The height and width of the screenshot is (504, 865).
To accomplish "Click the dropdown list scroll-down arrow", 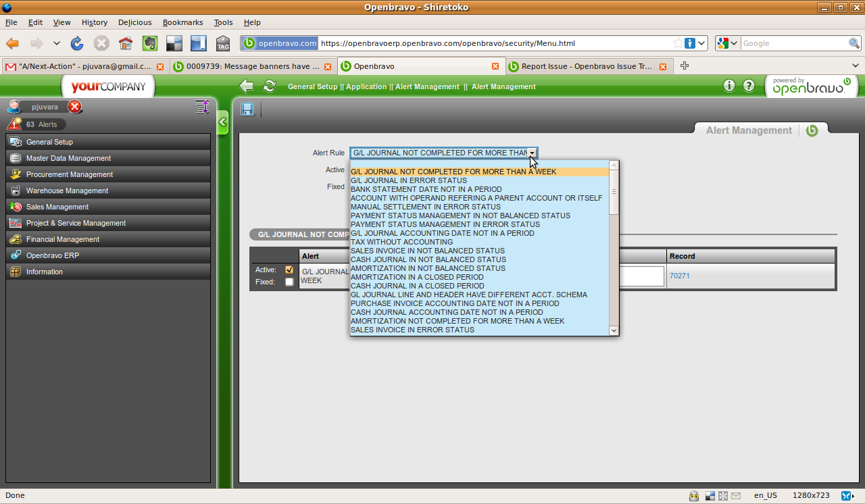I will point(614,330).
